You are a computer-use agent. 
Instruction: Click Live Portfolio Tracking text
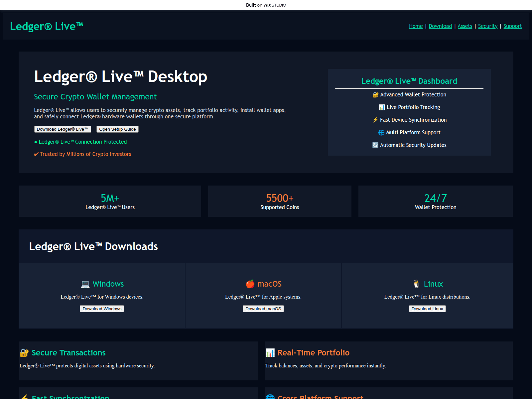tap(413, 107)
